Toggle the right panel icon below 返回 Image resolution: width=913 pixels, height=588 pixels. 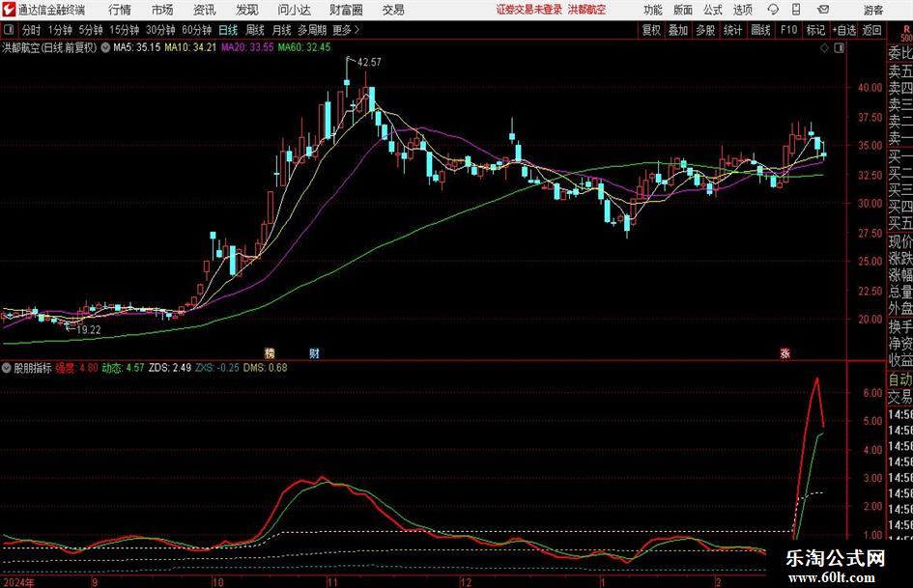pyautogui.click(x=839, y=48)
